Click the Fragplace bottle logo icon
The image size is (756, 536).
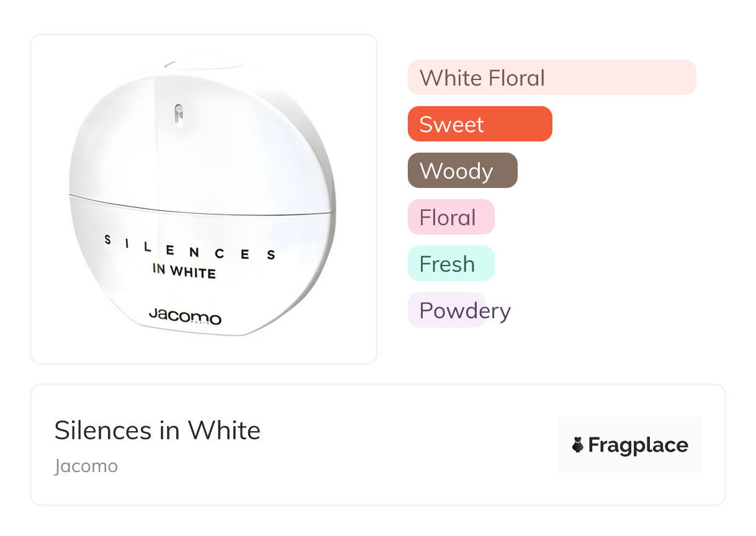(578, 445)
